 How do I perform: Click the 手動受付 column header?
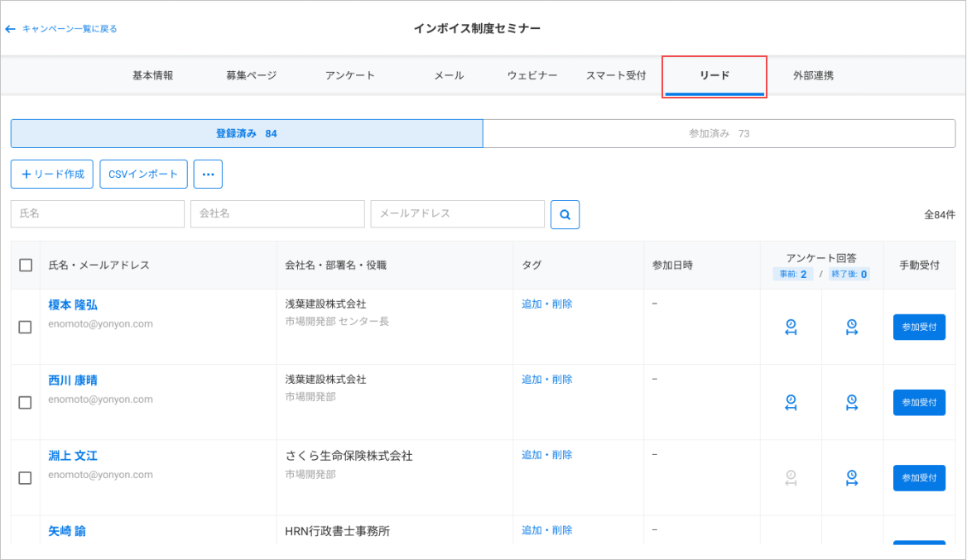click(919, 265)
